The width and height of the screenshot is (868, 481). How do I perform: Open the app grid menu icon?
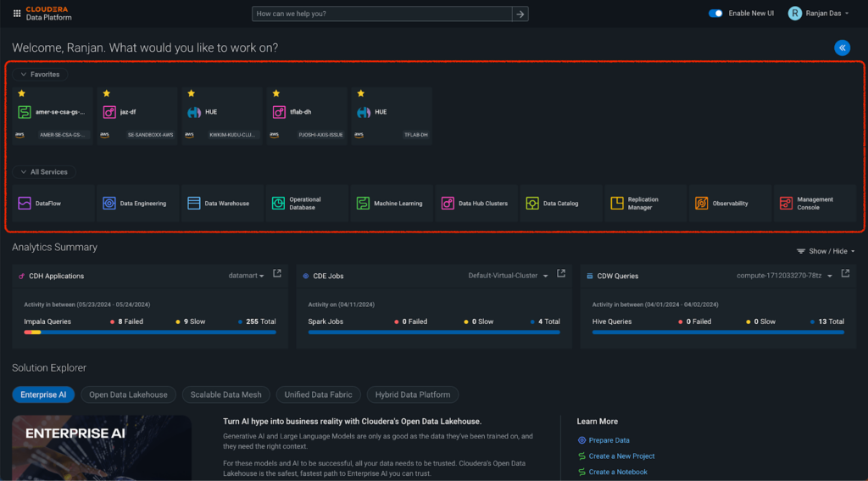click(x=17, y=14)
